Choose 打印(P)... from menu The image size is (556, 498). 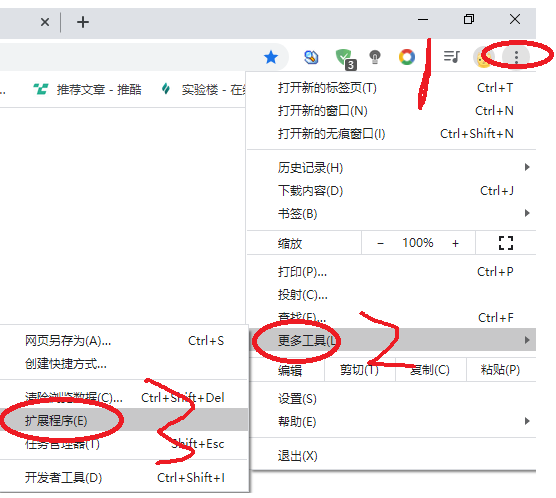tap(391, 272)
